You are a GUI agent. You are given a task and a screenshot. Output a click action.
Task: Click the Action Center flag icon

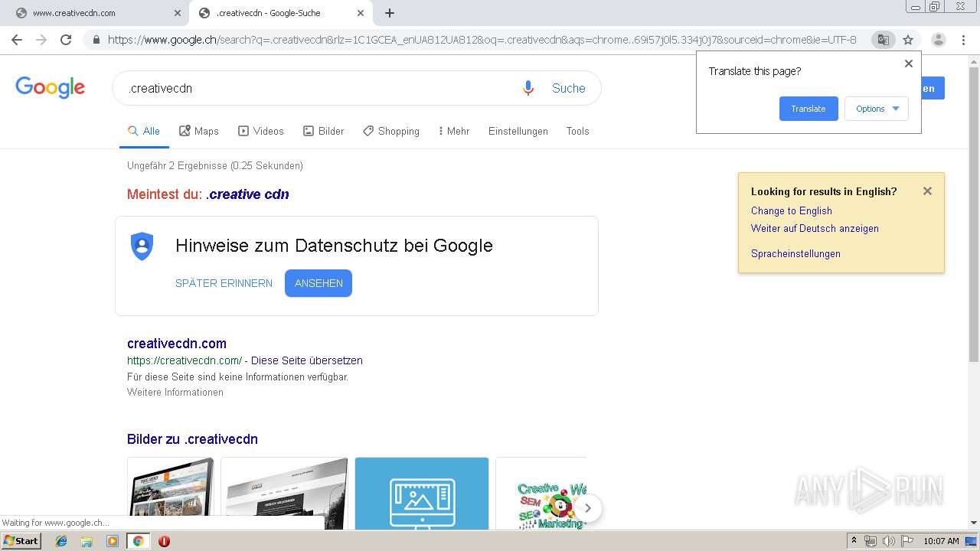point(907,541)
